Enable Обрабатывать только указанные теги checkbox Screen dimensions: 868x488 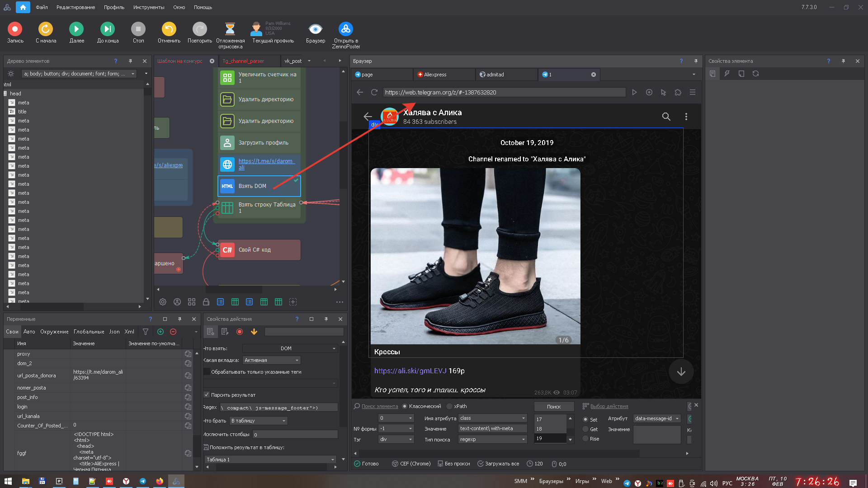tap(207, 372)
